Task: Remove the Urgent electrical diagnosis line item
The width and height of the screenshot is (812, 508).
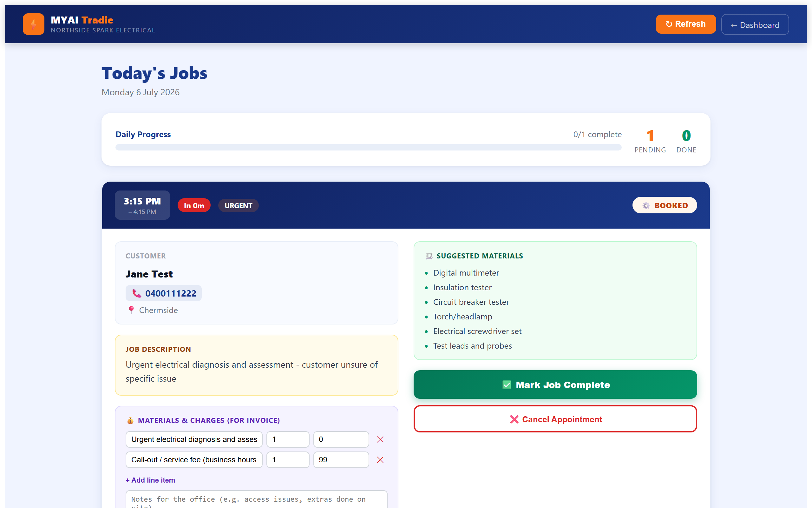Action: tap(380, 439)
